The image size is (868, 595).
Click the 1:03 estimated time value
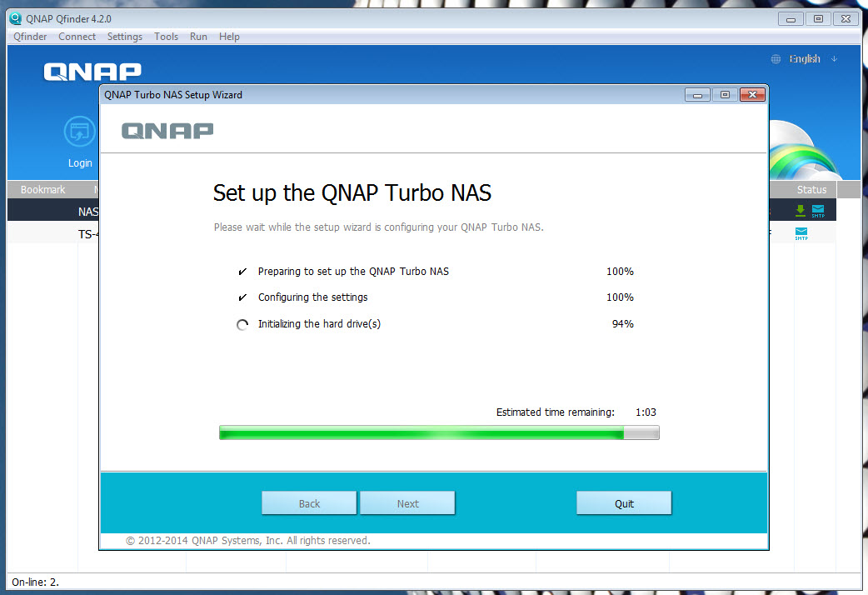click(646, 412)
